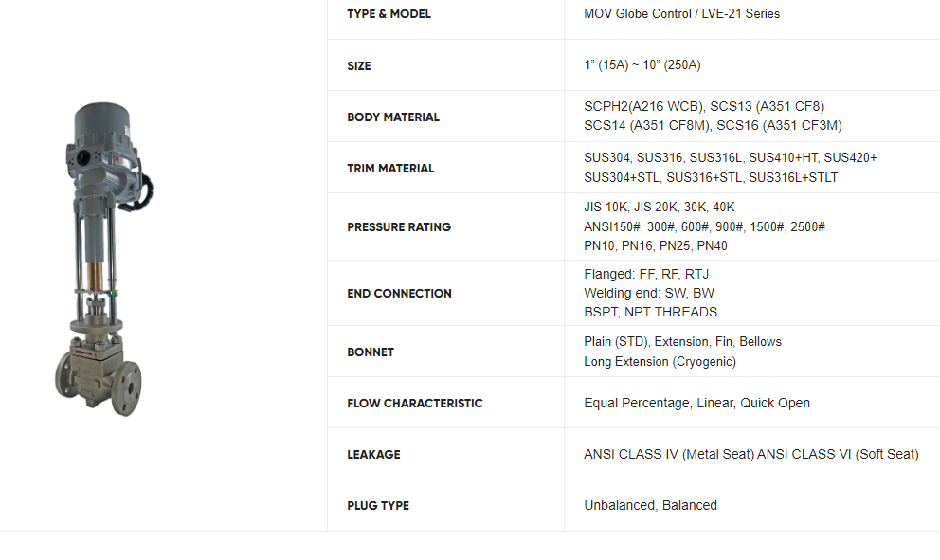The image size is (940, 560).
Task: Click the 1" (15A) ~ 10" (250A) size value
Action: 642,65
